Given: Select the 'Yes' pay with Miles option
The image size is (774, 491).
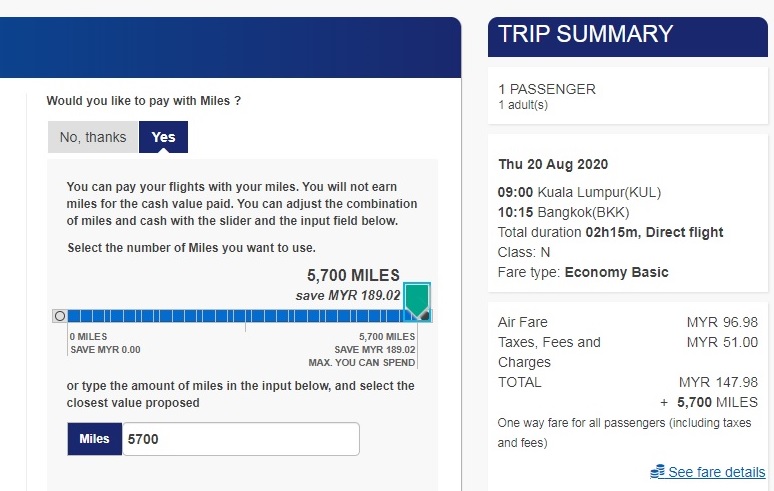Looking at the screenshot, I should pos(163,137).
